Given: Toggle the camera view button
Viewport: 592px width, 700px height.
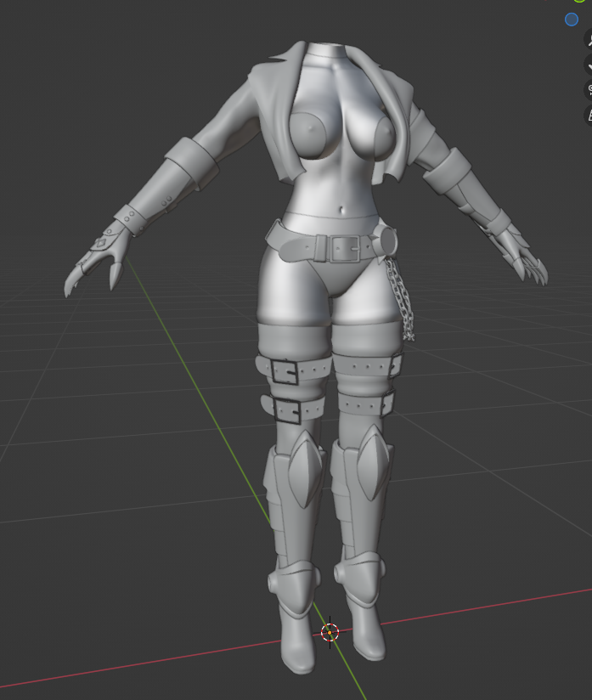Looking at the screenshot, I should (x=589, y=90).
